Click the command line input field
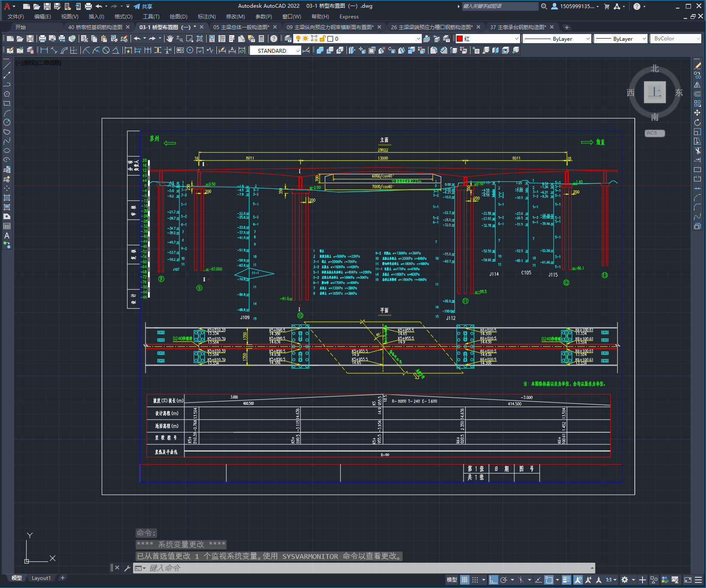 coord(365,568)
